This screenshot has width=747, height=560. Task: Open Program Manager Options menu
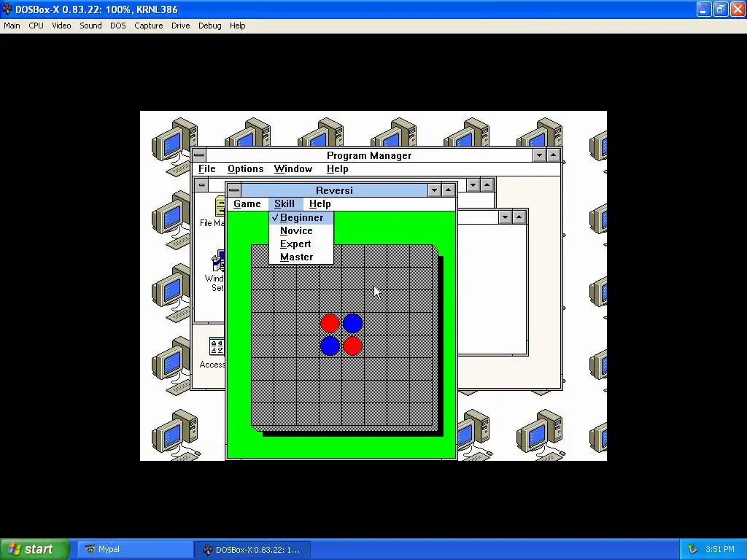point(245,169)
